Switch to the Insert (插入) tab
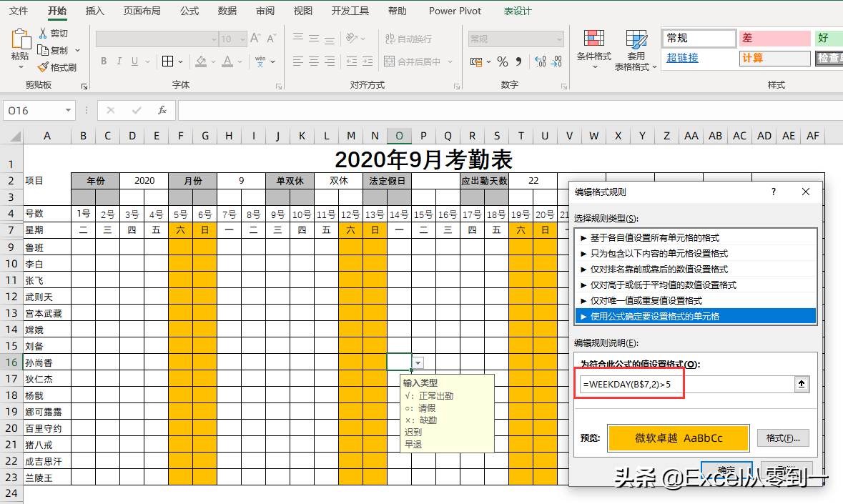 tap(94, 11)
